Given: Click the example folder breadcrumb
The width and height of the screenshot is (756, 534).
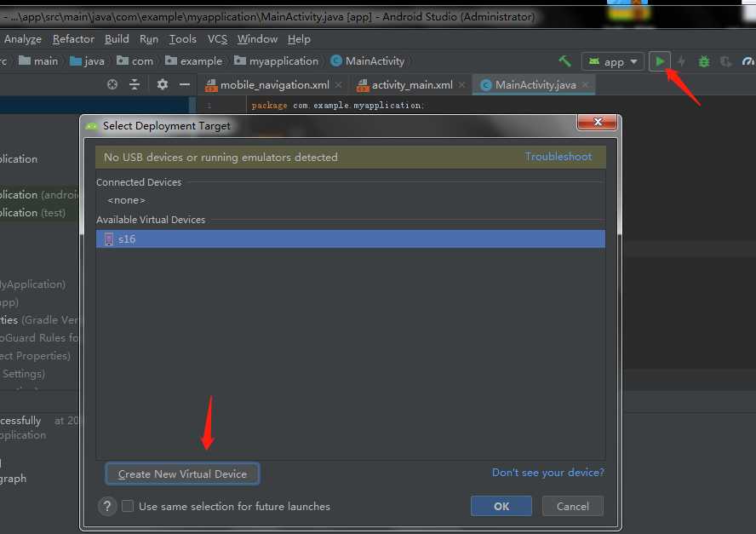Looking at the screenshot, I should coord(194,61).
